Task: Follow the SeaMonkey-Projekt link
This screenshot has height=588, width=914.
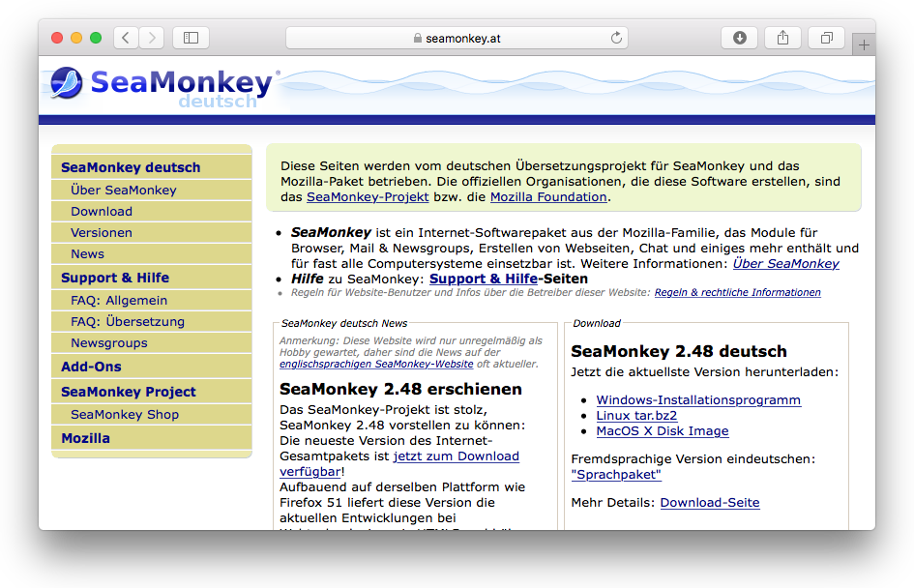Action: pos(368,197)
